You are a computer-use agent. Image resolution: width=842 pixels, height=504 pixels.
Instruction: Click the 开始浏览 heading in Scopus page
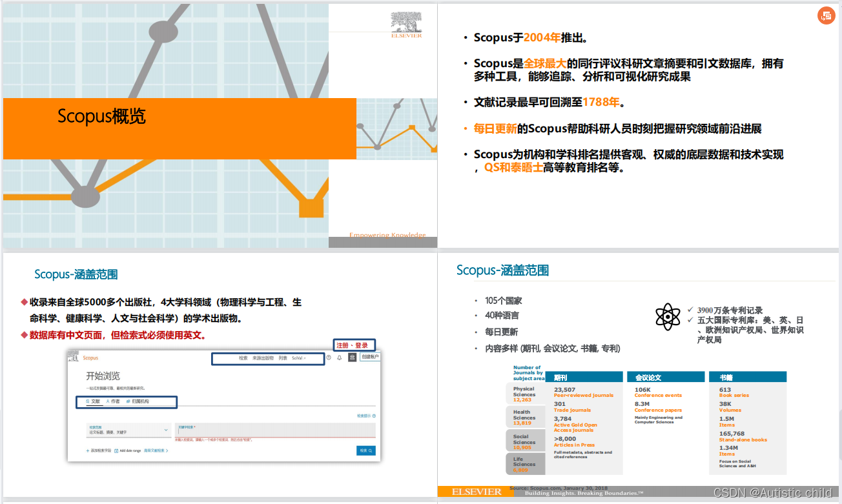(103, 376)
